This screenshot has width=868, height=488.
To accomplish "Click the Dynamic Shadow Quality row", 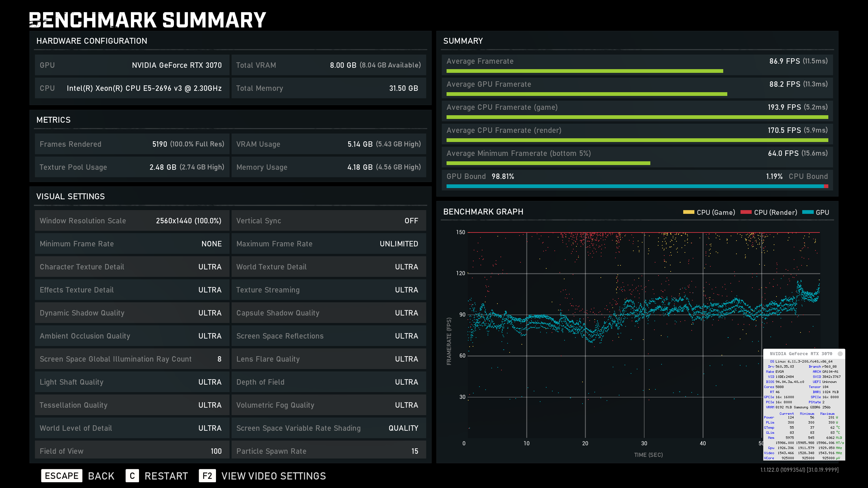I will pyautogui.click(x=132, y=313).
